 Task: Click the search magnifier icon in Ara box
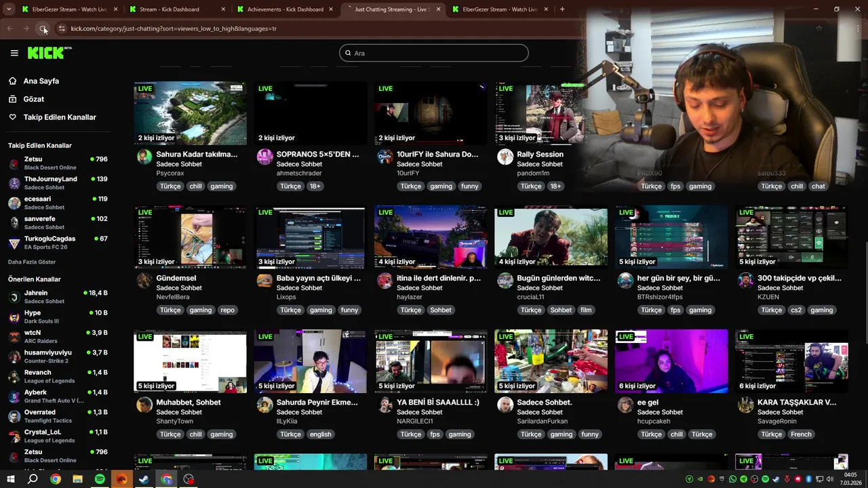[348, 53]
